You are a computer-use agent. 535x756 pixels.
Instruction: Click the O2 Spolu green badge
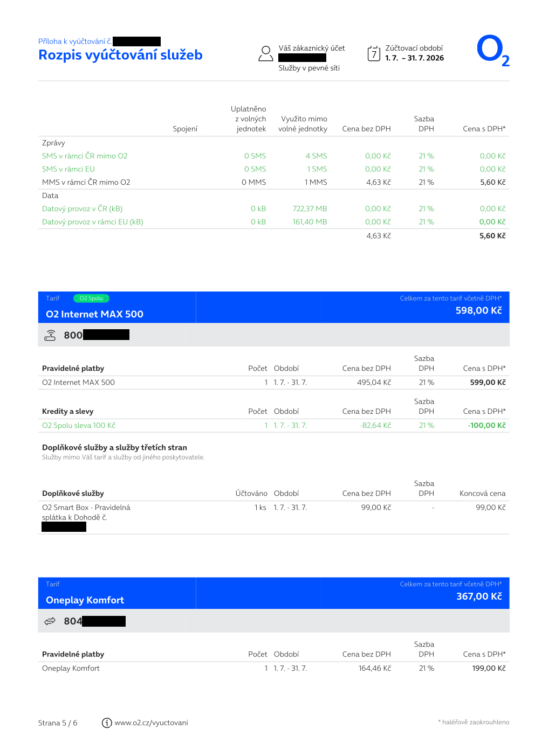click(91, 298)
